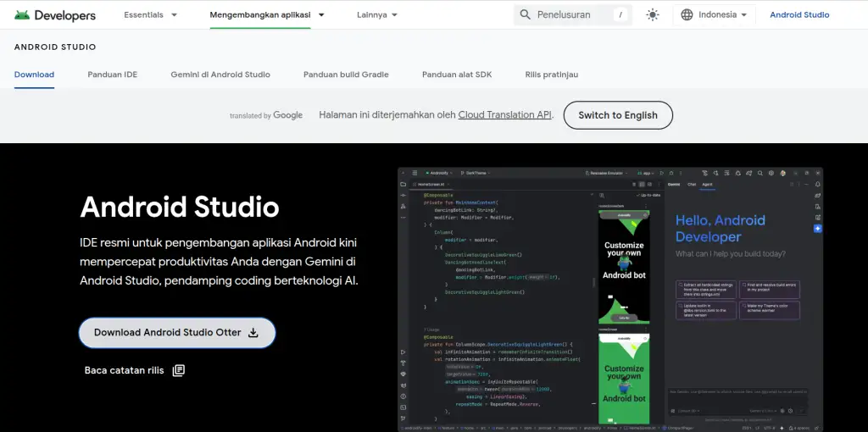Toggle the sun theme switcher icon
Viewport: 868px width, 432px height.
(x=653, y=15)
